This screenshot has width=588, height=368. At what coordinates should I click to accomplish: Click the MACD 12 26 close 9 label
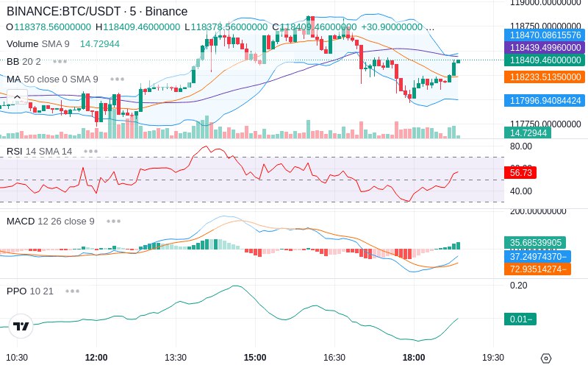coord(51,222)
